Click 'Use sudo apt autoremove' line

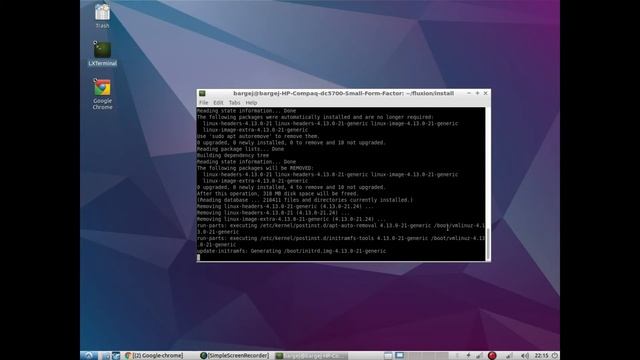point(258,136)
